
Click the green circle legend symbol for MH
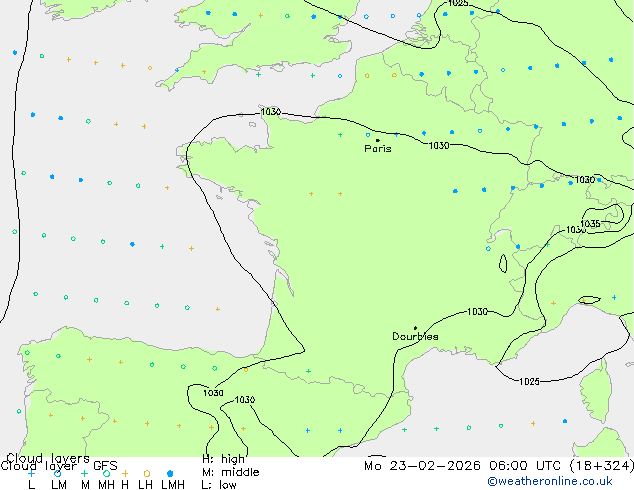106,473
